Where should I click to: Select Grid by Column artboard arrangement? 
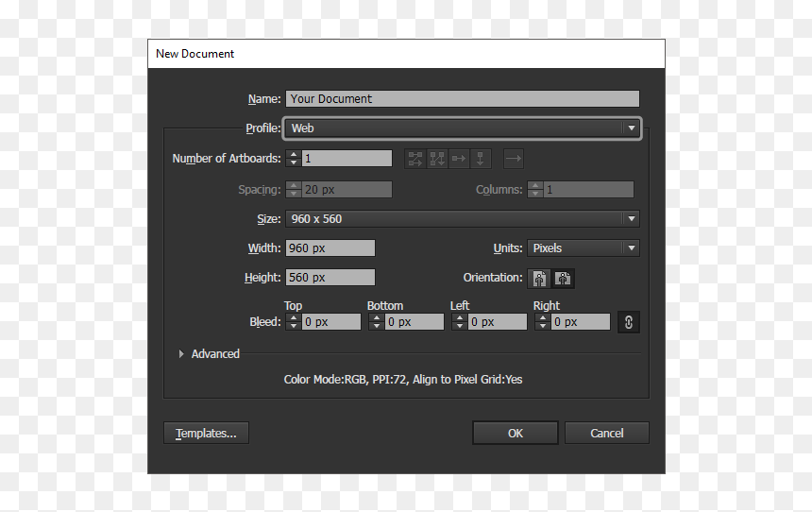pyautogui.click(x=437, y=159)
